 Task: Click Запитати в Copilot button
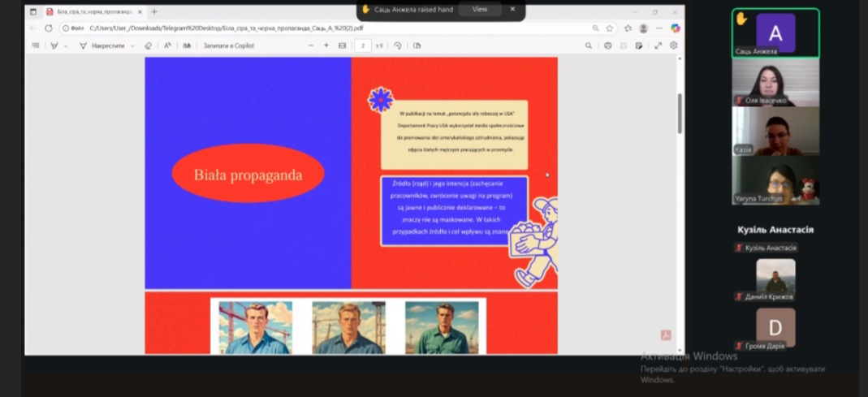click(x=228, y=45)
